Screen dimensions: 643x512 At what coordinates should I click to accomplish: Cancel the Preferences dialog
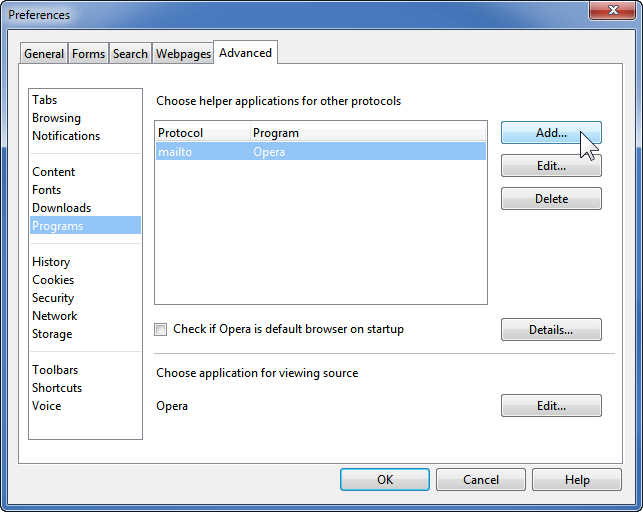coord(481,480)
